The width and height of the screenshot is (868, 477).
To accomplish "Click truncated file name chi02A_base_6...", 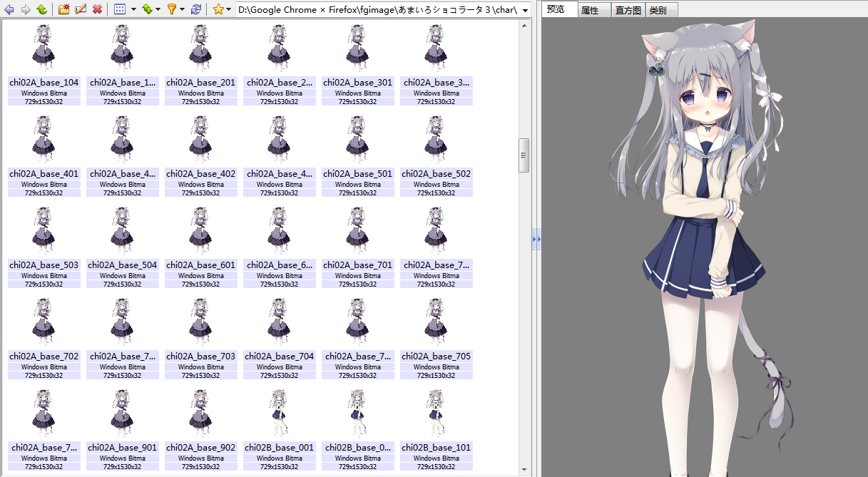I will tap(279, 265).
